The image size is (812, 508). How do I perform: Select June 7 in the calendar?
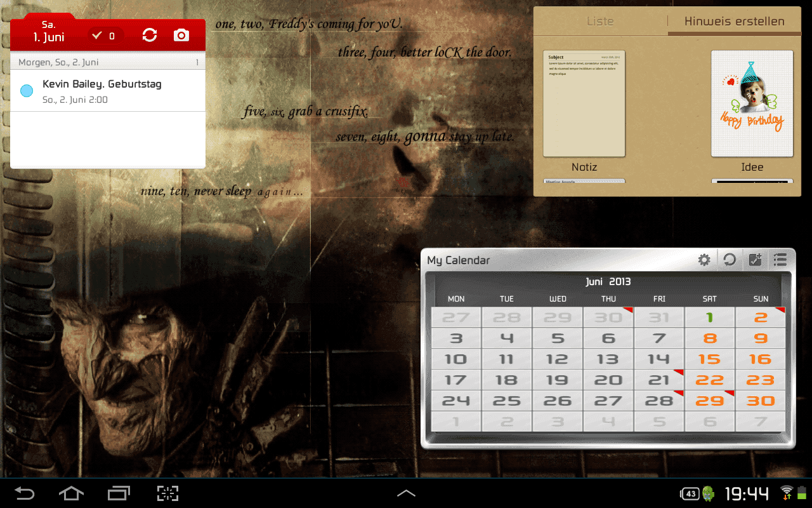(659, 338)
